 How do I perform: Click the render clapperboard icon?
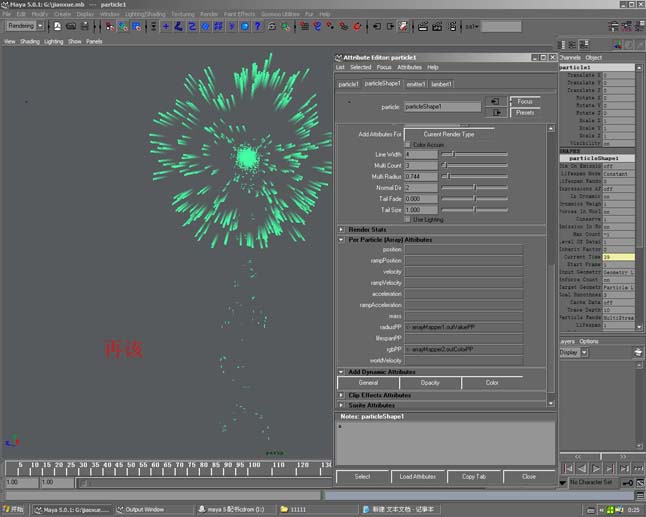point(423,27)
